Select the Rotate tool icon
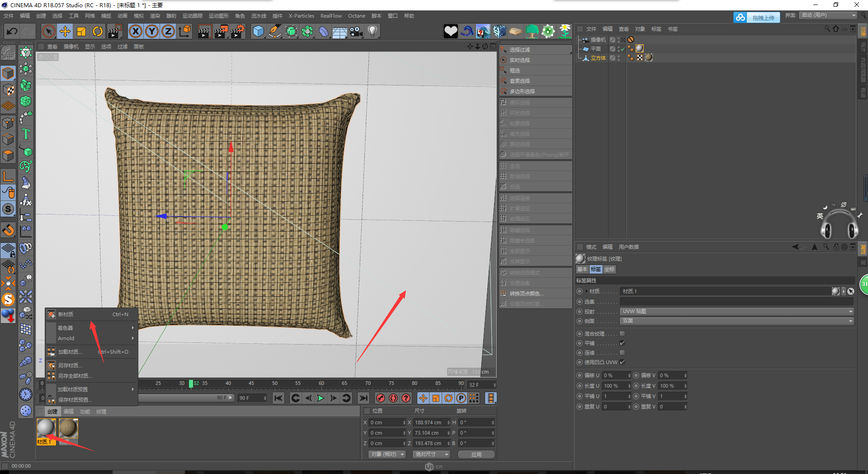This screenshot has height=474, width=868. pyautogui.click(x=98, y=32)
